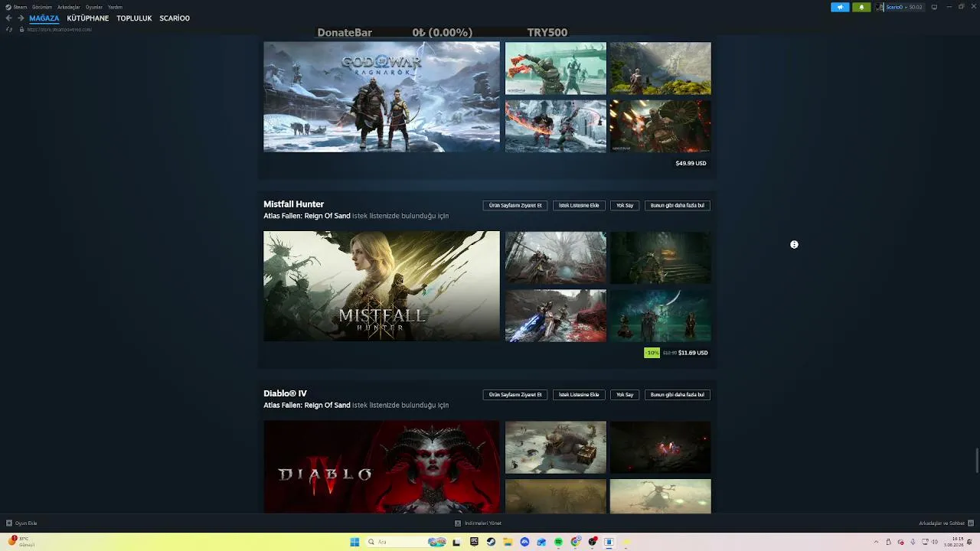View God of War's bottom-right screenshot

click(x=661, y=126)
